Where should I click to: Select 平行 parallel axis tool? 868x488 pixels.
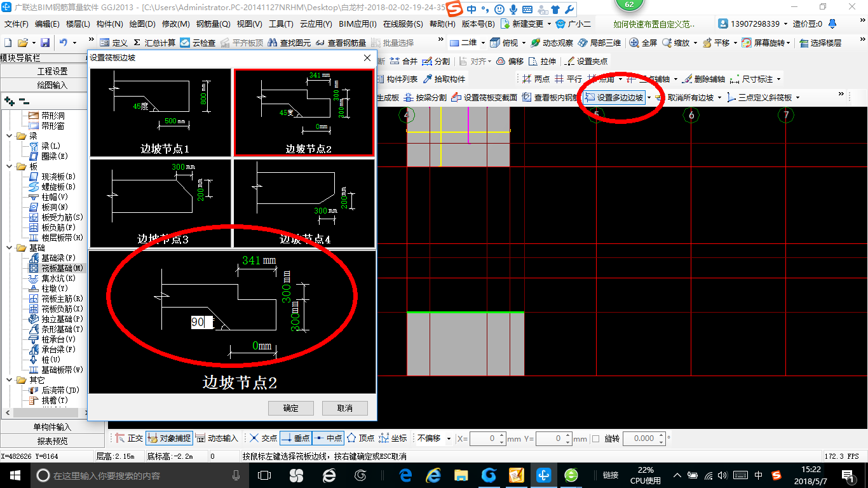[x=568, y=79]
